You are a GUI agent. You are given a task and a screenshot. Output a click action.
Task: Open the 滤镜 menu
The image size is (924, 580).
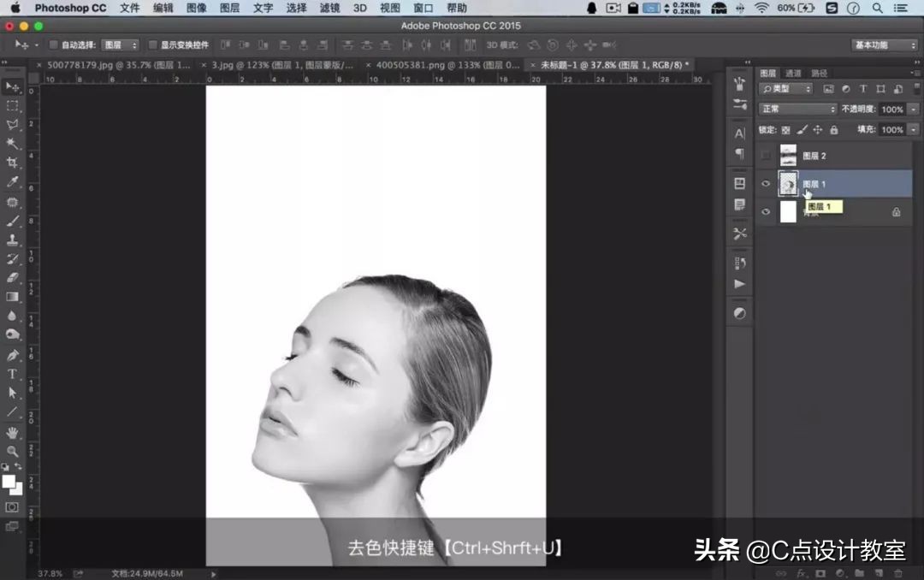tap(329, 8)
